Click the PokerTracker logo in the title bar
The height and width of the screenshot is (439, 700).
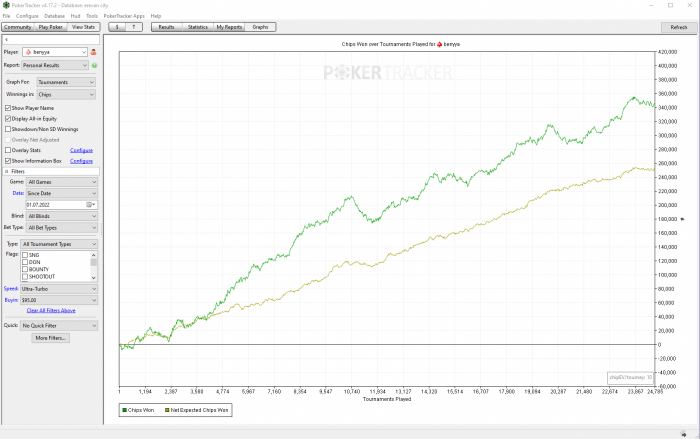(6, 5)
